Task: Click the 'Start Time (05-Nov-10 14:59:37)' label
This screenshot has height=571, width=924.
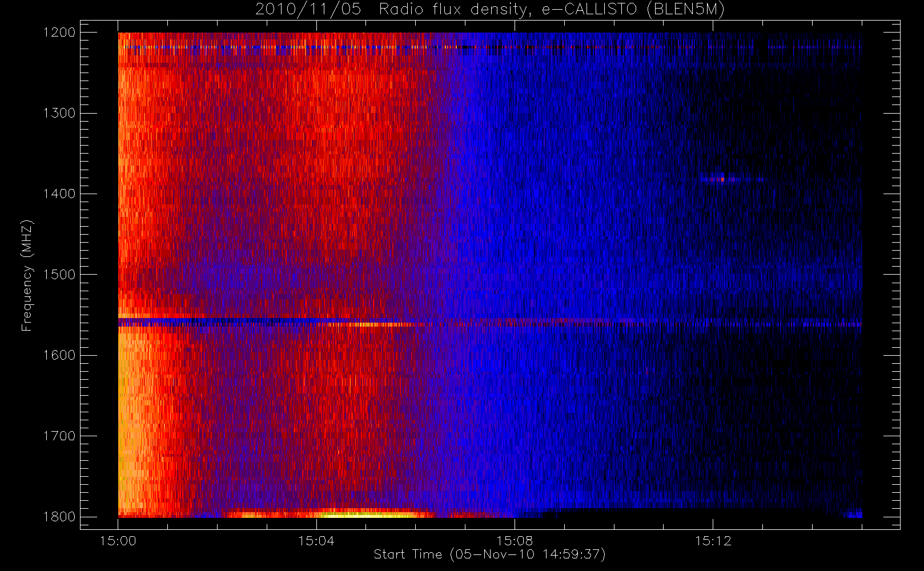Action: 489,554
